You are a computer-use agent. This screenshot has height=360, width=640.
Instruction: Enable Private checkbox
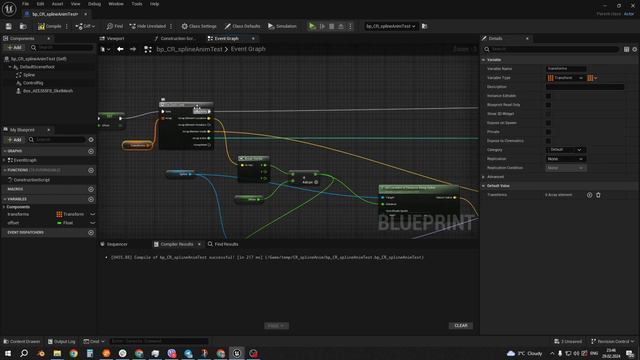548,132
